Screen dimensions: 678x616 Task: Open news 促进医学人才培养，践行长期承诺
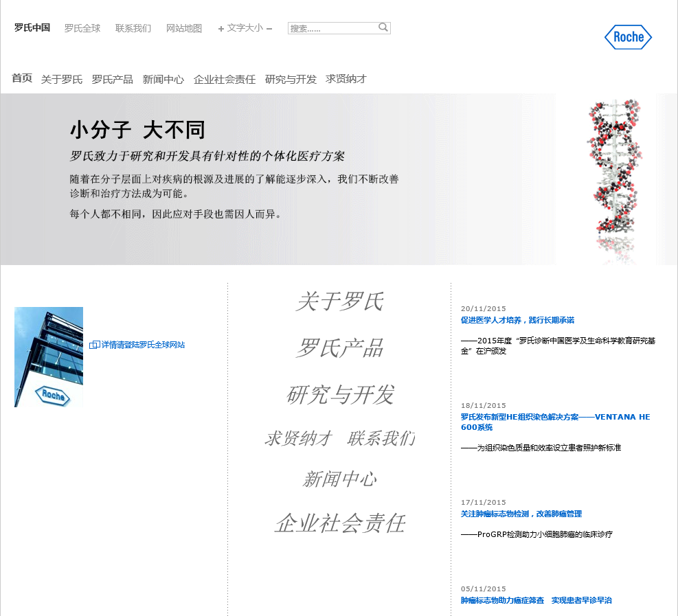tap(517, 320)
